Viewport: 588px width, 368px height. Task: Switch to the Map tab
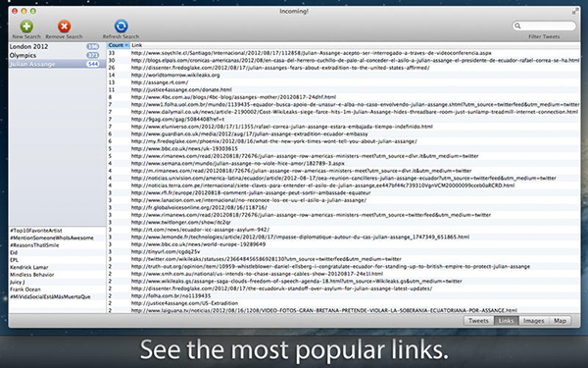(x=560, y=321)
